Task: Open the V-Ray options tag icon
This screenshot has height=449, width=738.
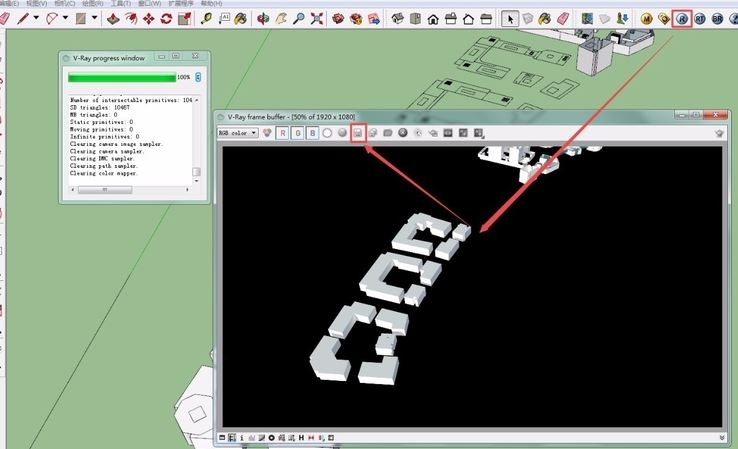Action: [664, 19]
